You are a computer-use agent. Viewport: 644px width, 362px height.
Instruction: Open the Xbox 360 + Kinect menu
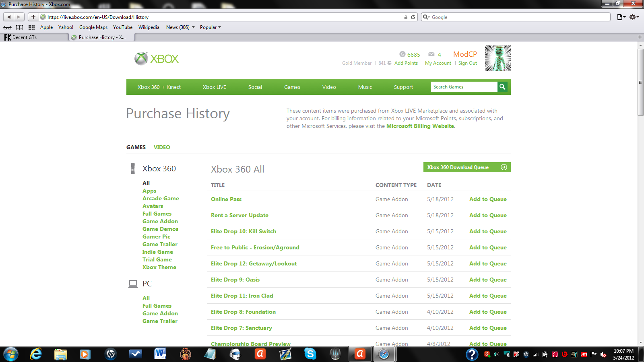point(159,87)
